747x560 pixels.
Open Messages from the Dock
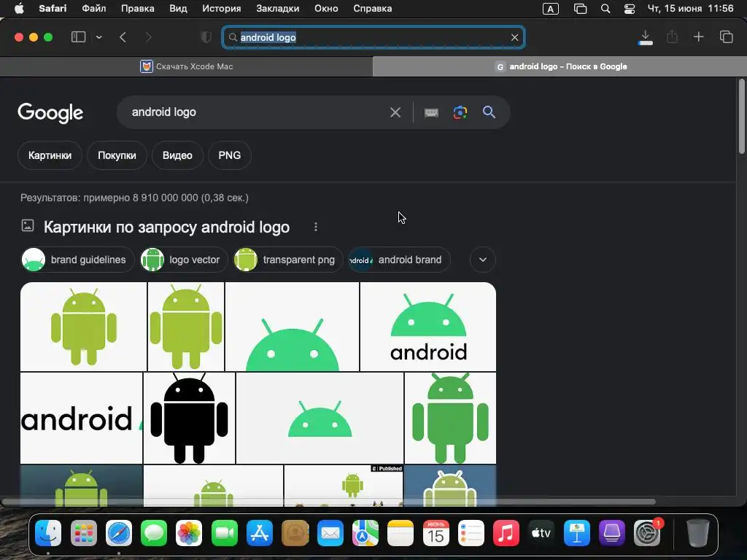[x=154, y=533]
